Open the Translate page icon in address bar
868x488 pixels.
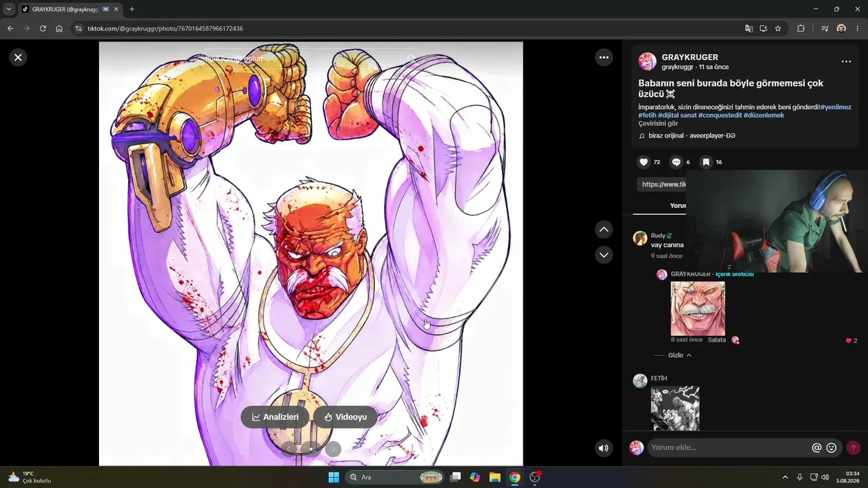[x=749, y=28]
